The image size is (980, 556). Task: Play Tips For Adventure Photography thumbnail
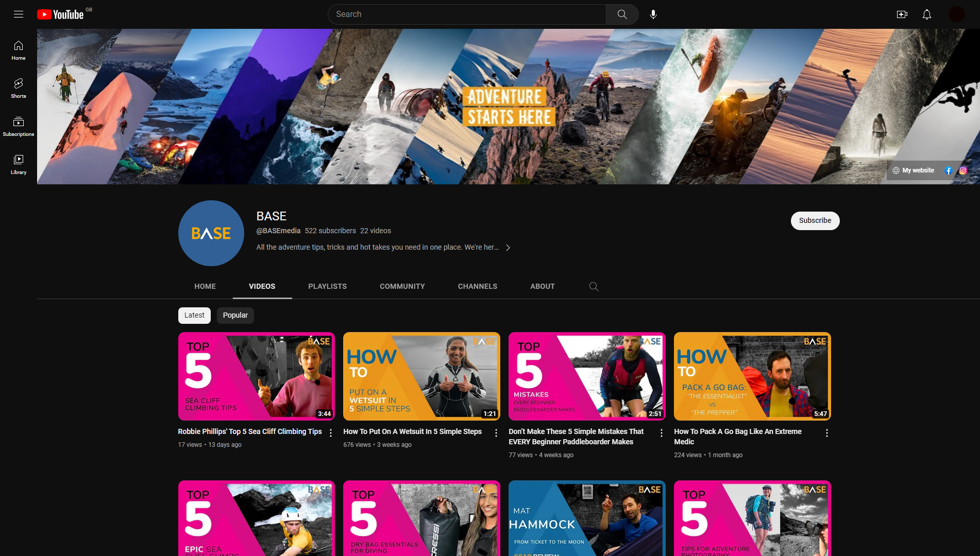pos(752,518)
